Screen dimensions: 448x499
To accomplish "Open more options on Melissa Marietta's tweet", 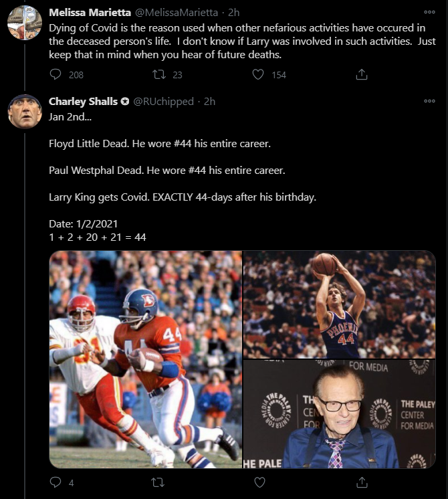I will [429, 12].
